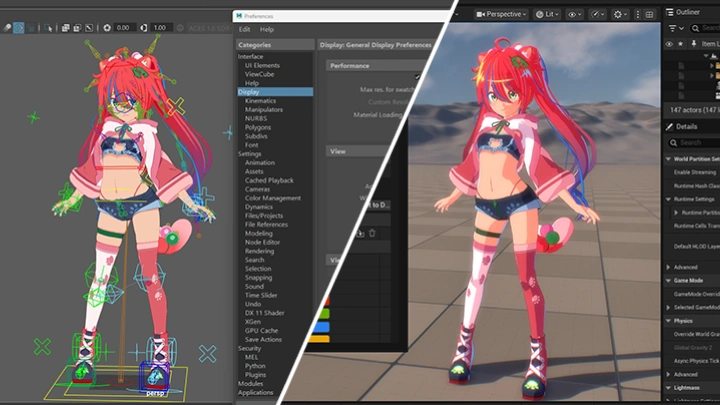
Task: Open the ACES 1.0 SDR view transform dropdown
Action: coord(209,28)
